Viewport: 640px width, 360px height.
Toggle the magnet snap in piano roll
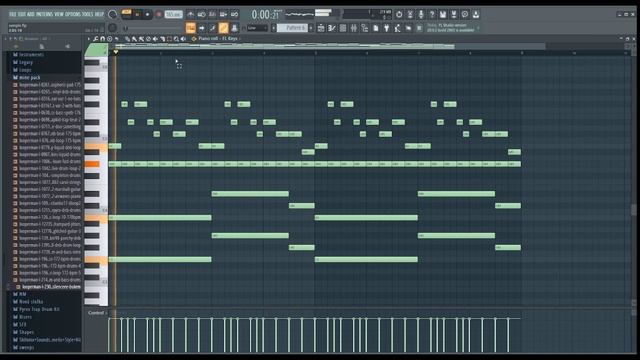click(102, 39)
